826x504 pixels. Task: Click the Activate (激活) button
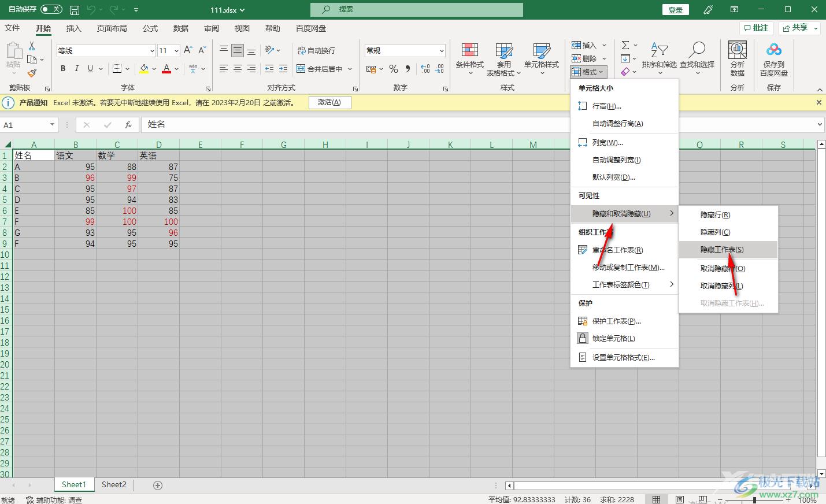click(329, 102)
